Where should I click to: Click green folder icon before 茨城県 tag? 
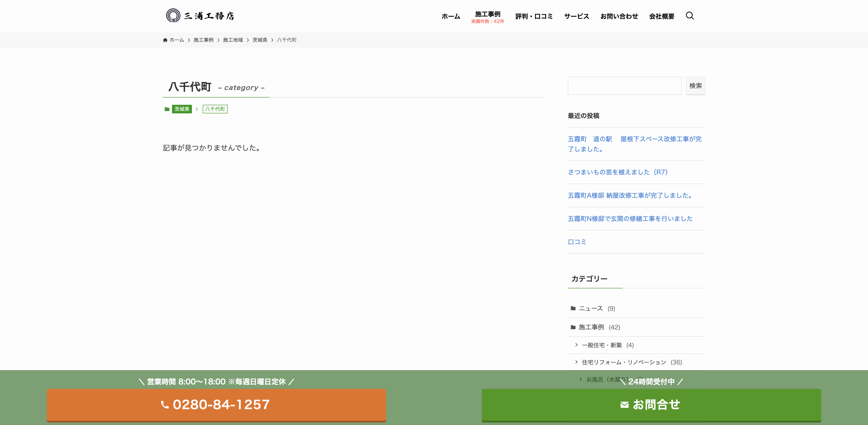[x=167, y=109]
